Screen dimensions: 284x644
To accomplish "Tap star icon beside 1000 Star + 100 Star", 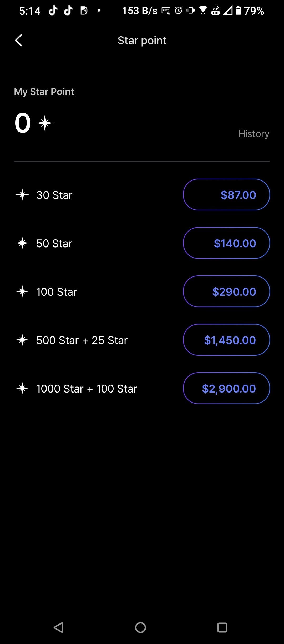I will (22, 388).
